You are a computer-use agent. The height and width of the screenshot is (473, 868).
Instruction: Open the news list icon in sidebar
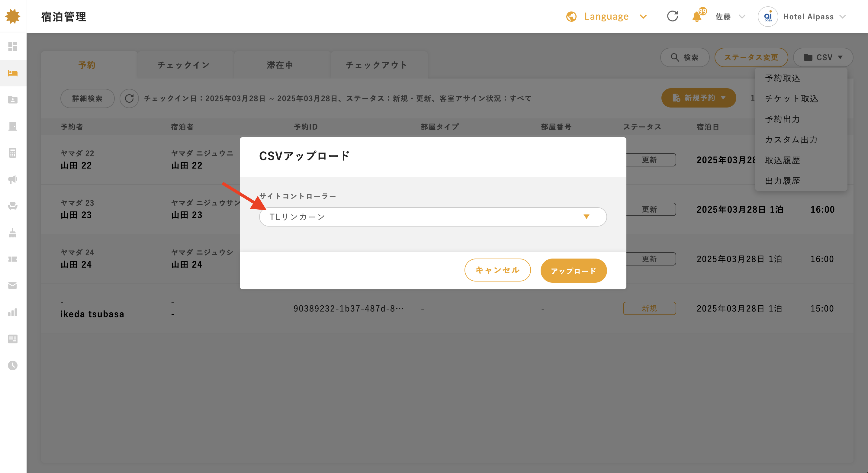13,339
